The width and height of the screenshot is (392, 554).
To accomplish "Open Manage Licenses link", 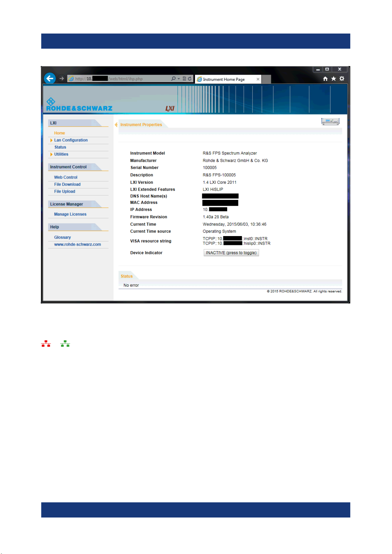I will [70, 214].
